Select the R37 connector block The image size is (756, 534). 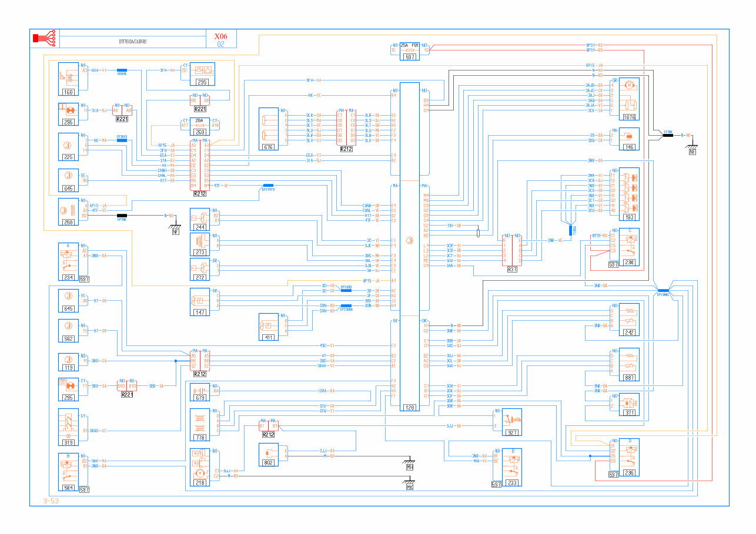pyautogui.click(x=512, y=251)
